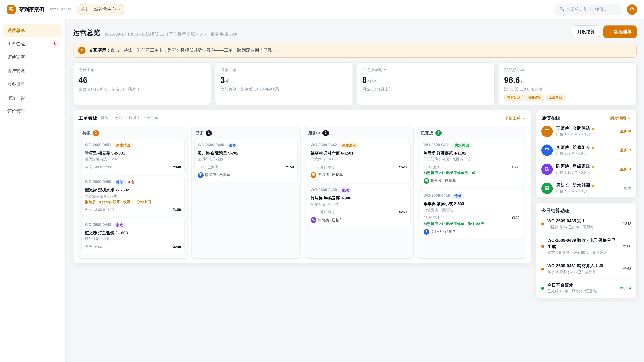Click the red 3 badge beside 工单管理

(55, 44)
